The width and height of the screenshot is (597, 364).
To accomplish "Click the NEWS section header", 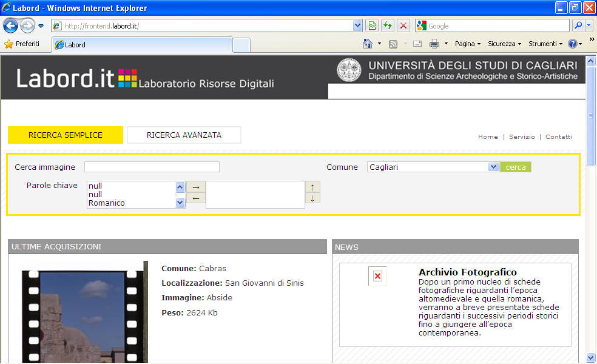I will [456, 247].
